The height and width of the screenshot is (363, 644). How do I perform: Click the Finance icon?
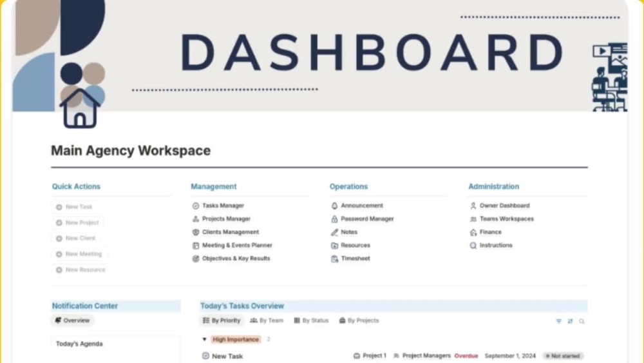click(473, 232)
